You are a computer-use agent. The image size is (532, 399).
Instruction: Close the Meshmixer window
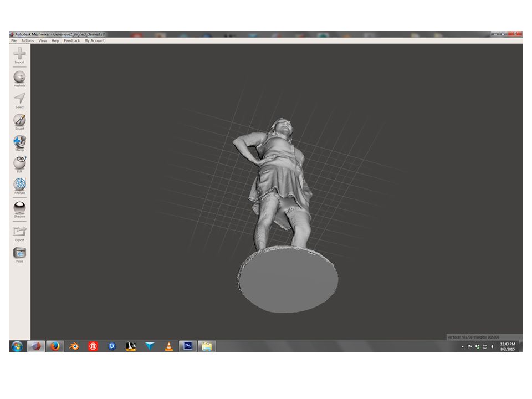coord(515,34)
